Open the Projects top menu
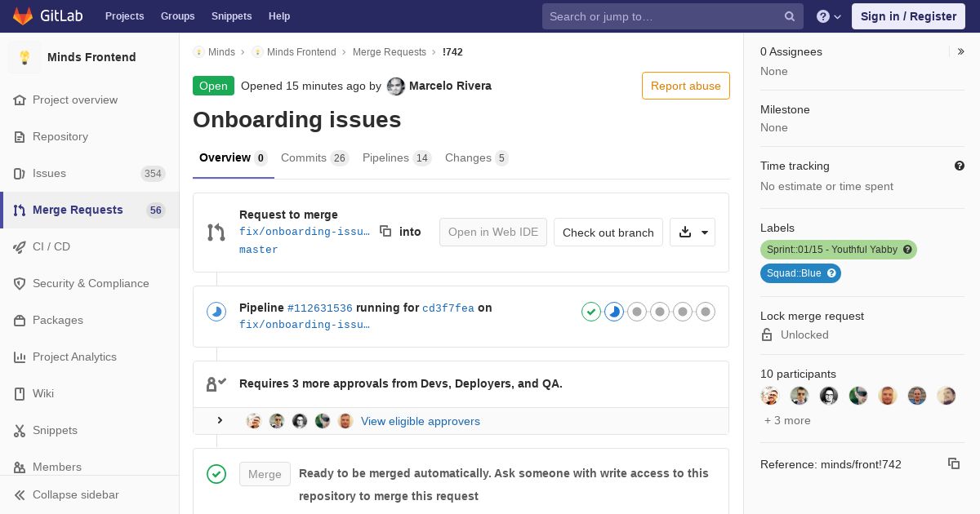Image resolution: width=980 pixels, height=514 pixels. (125, 16)
